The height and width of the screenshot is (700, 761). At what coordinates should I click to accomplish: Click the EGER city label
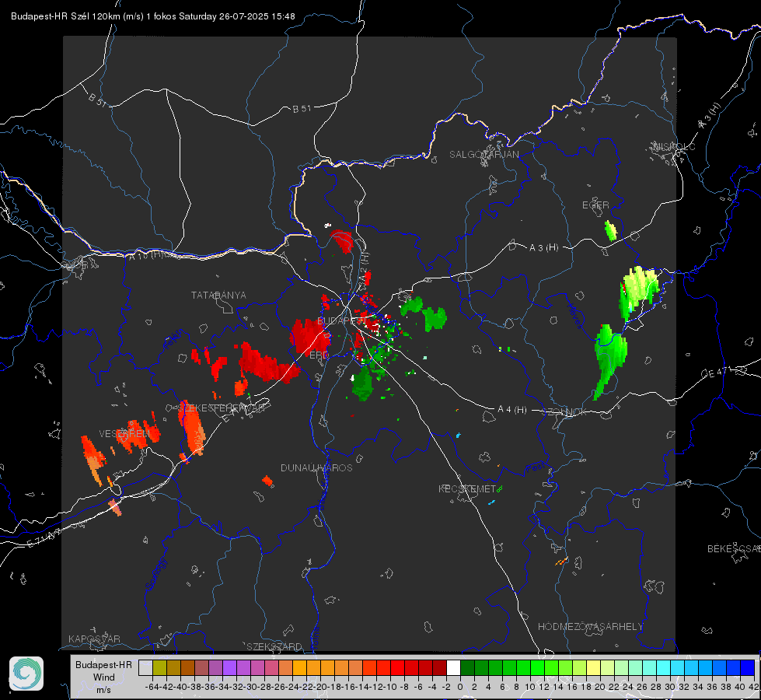(595, 205)
